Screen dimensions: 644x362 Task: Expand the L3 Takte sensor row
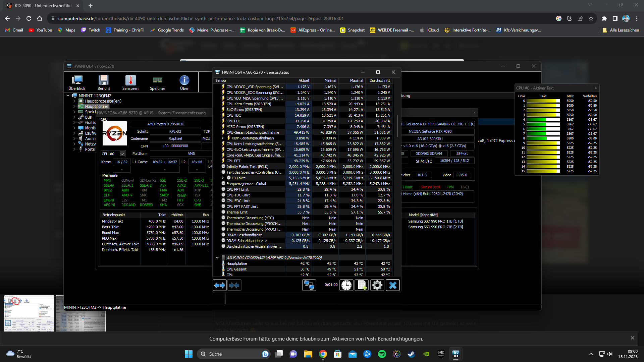tap(222, 178)
